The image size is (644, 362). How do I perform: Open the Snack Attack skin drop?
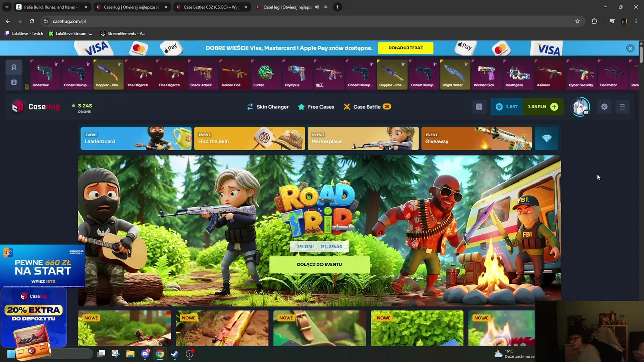203,74
